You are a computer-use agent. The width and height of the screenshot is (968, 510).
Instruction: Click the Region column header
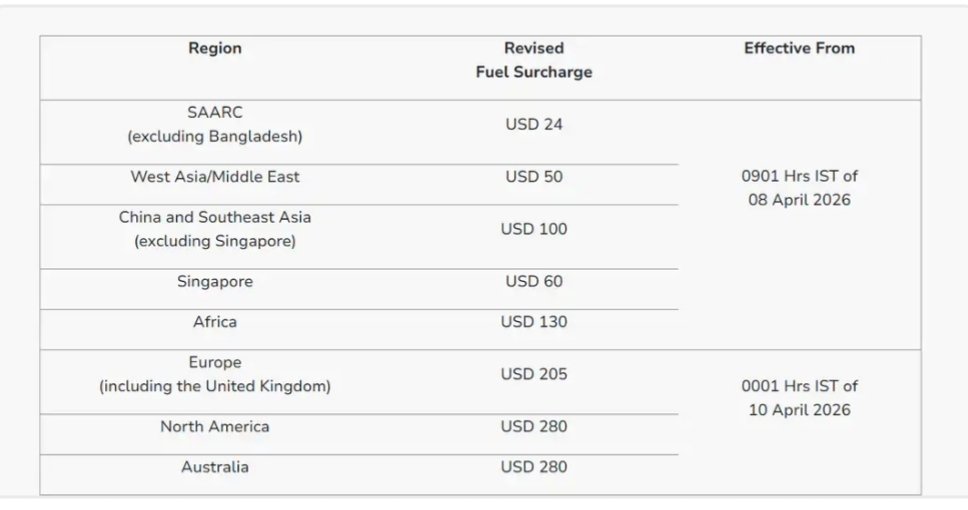pos(215,48)
